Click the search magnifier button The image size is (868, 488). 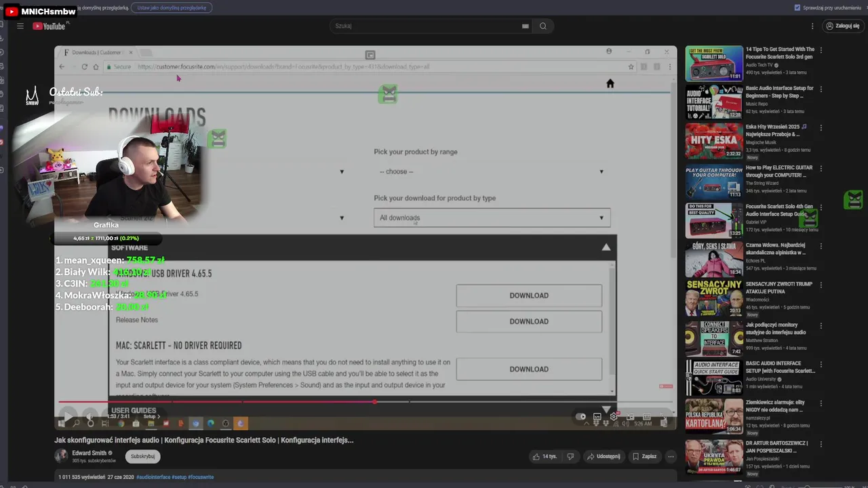click(543, 26)
